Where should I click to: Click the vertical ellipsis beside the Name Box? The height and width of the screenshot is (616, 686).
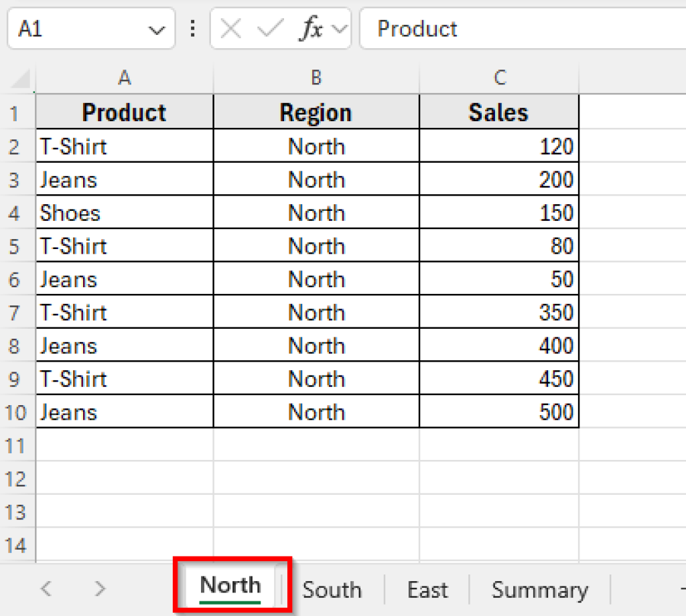click(192, 28)
